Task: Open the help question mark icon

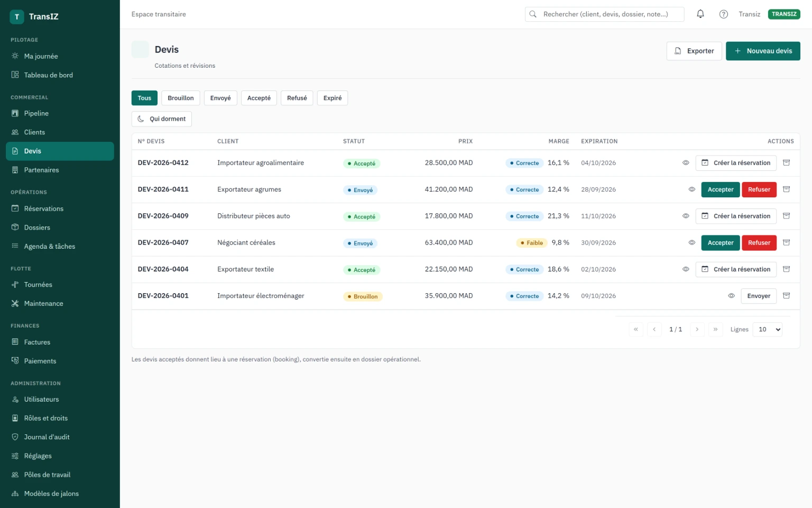Action: click(724, 14)
